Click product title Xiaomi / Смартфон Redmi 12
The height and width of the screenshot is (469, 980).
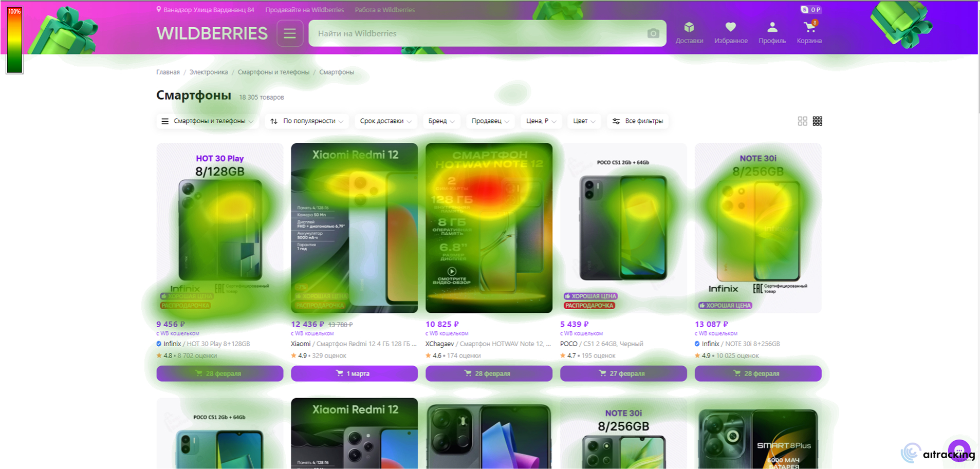pos(354,344)
